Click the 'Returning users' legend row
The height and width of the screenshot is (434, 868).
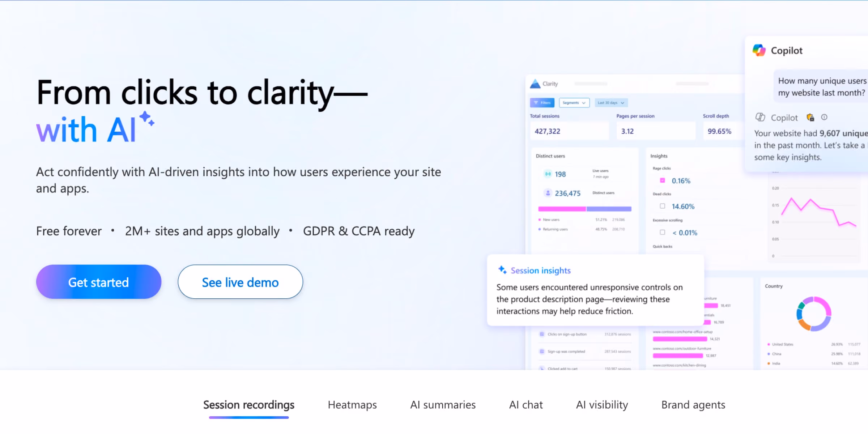point(582,229)
